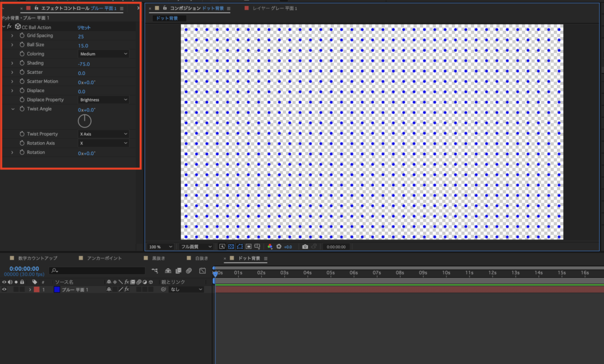Click the composition mini-flowchart icon in timeline

155,271
